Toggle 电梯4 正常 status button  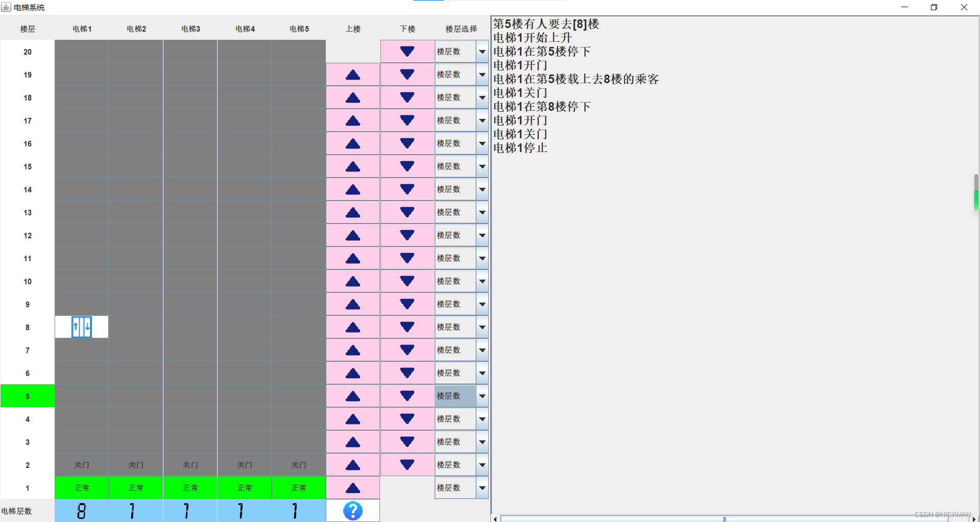tap(245, 488)
